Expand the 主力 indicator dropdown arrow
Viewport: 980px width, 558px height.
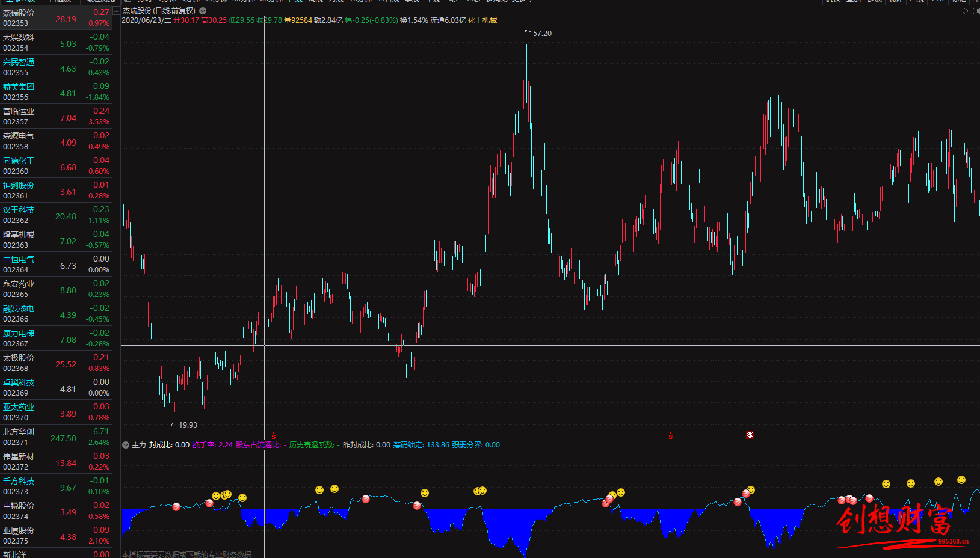[126, 445]
